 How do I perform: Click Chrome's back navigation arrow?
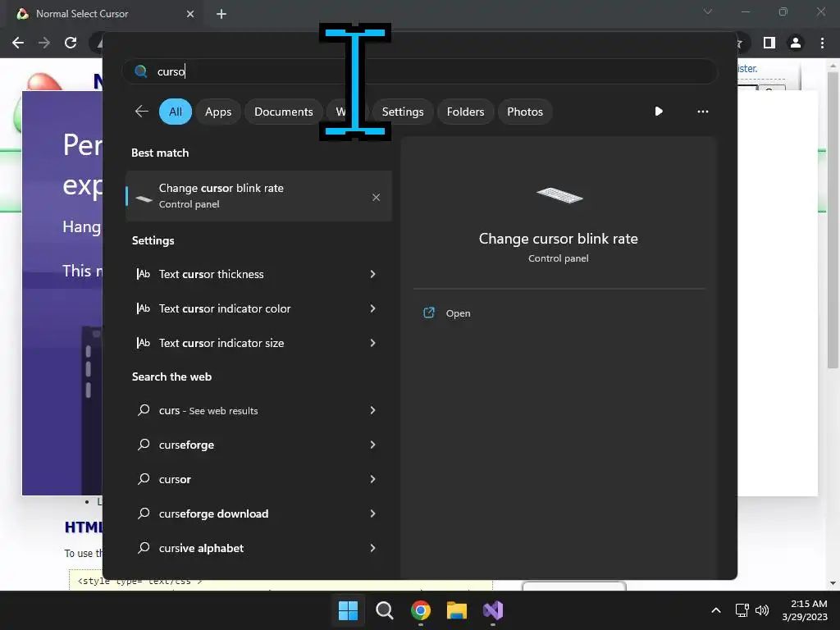coord(18,43)
